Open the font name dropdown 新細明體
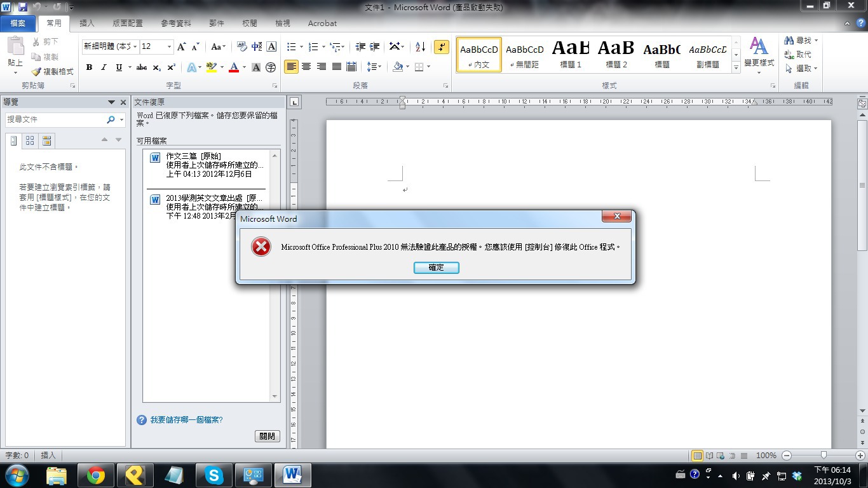The height and width of the screenshot is (488, 868). (x=135, y=46)
